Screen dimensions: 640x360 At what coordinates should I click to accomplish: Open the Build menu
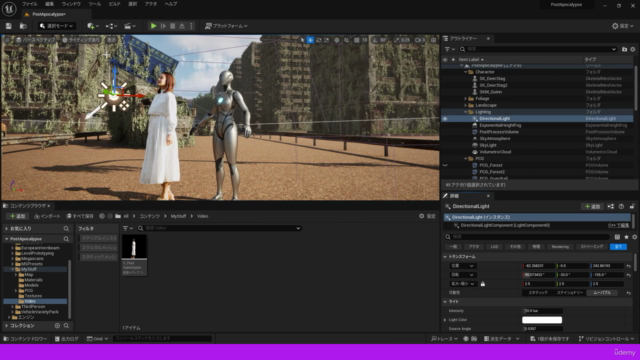(x=114, y=4)
